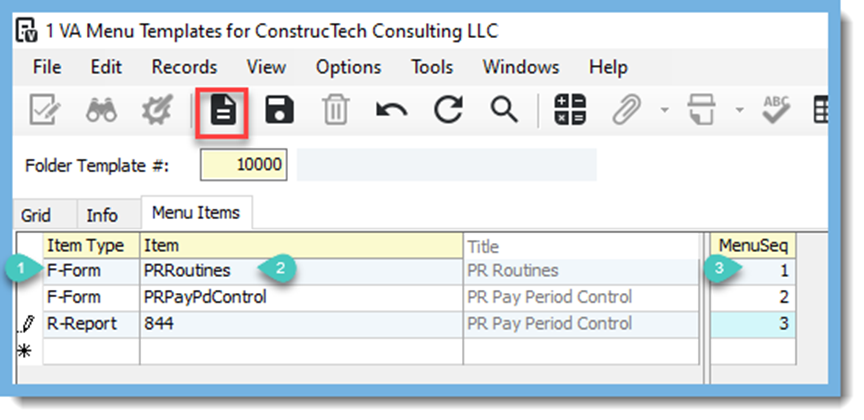Click the empty Item Type cell in new row

click(91, 351)
